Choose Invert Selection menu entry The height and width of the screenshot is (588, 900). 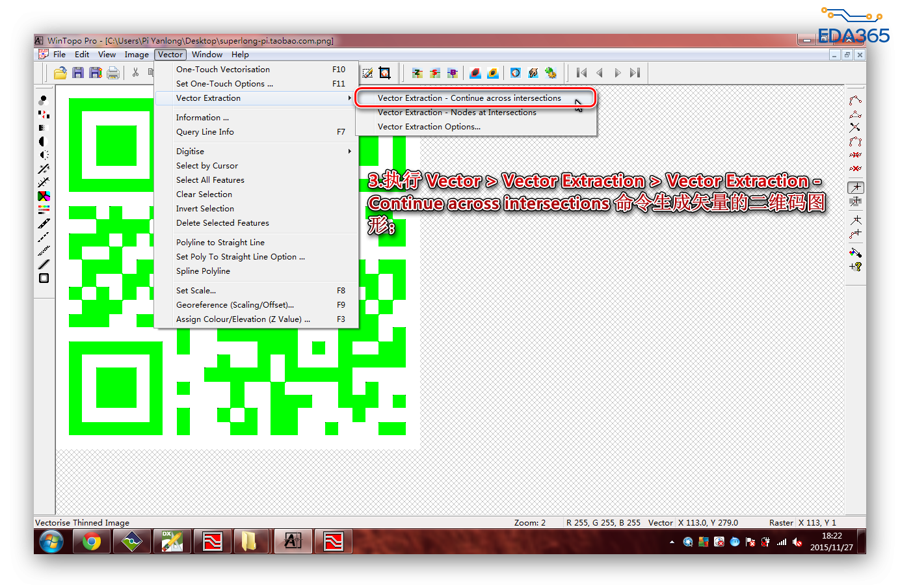(x=256, y=209)
